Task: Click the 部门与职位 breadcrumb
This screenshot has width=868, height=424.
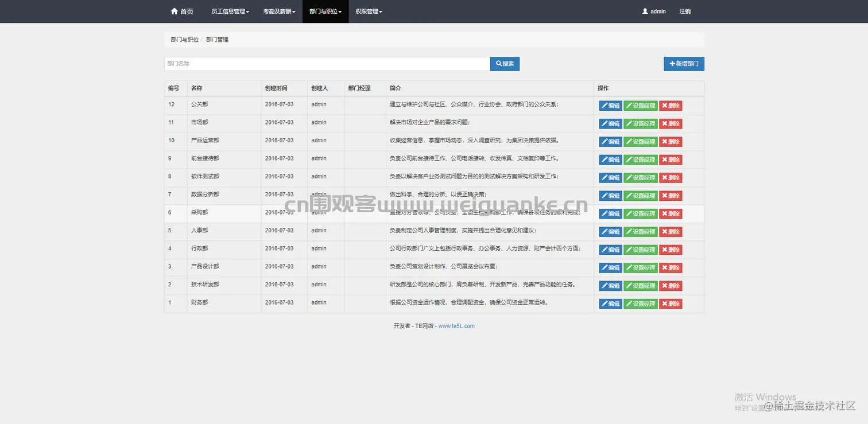Action: pos(185,40)
